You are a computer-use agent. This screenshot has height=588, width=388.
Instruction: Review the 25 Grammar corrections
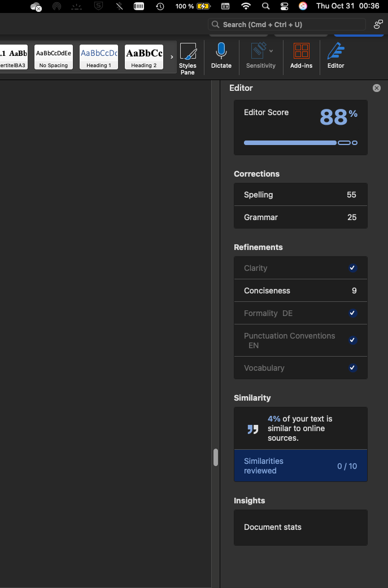click(x=300, y=217)
